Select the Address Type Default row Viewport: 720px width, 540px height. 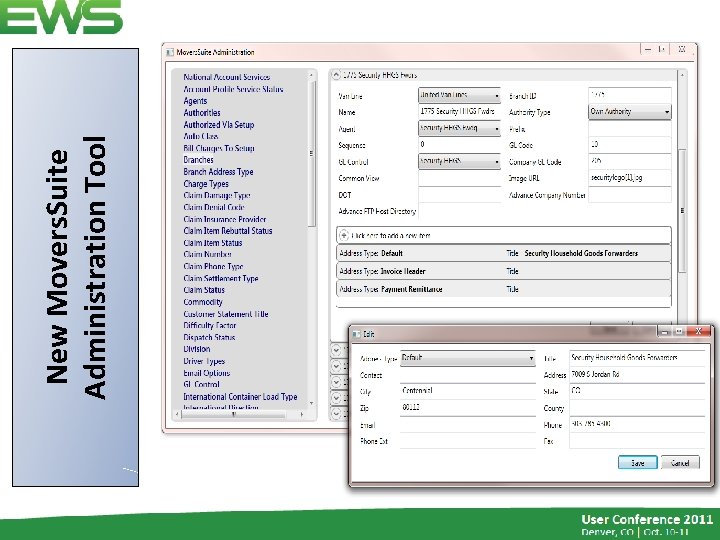coord(504,253)
